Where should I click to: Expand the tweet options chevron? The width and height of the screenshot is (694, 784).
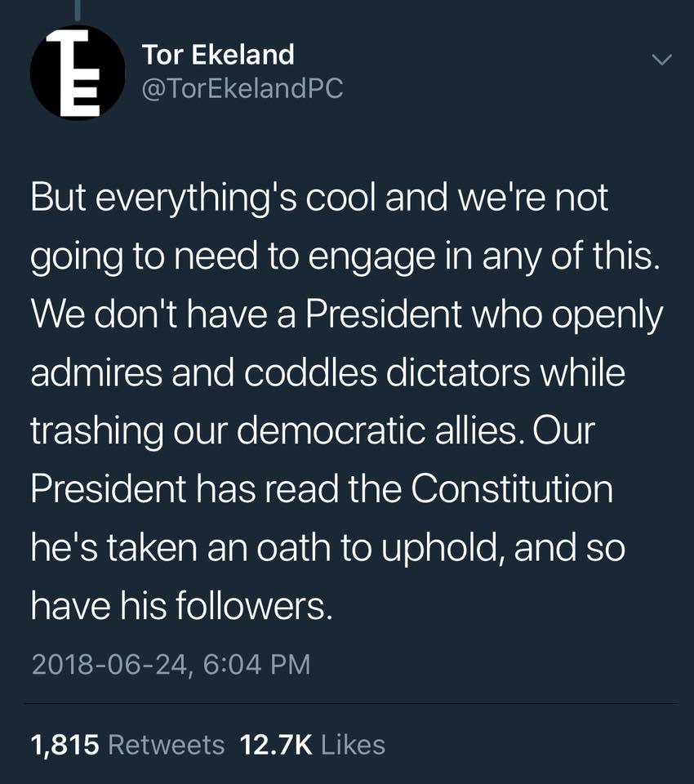pos(662,60)
